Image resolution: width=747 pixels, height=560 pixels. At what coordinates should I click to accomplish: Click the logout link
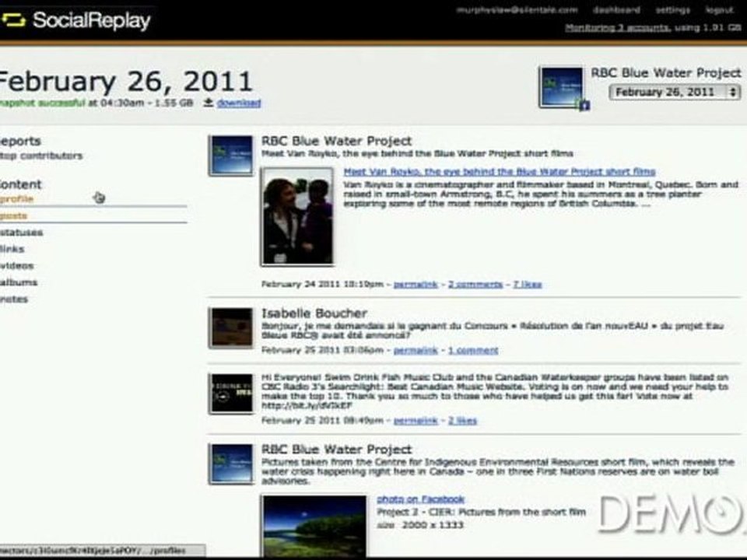(x=719, y=10)
